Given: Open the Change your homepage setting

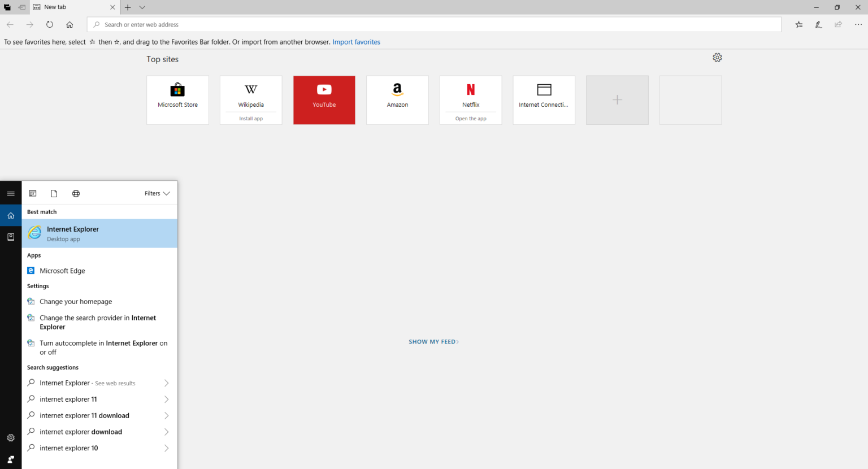Looking at the screenshot, I should [x=76, y=302].
